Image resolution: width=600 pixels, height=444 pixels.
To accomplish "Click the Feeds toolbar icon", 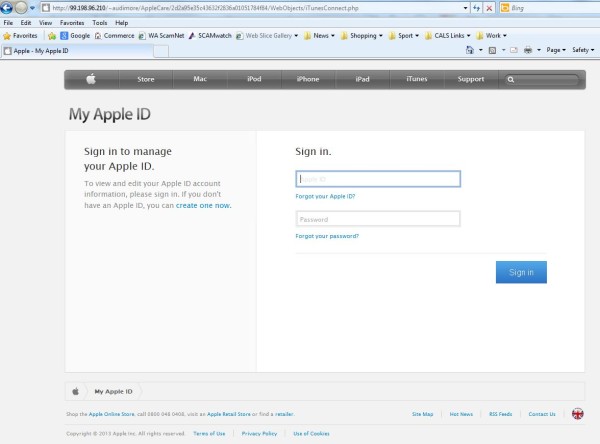I will [x=492, y=50].
